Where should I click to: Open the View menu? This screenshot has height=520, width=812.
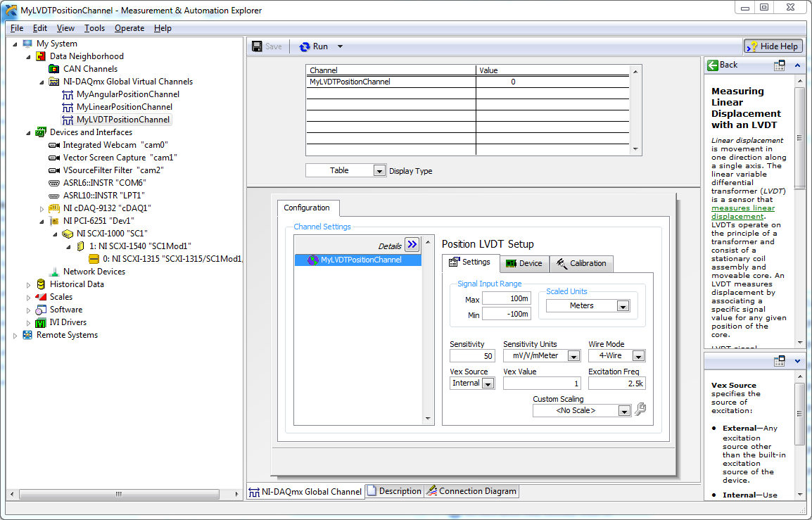(65, 28)
